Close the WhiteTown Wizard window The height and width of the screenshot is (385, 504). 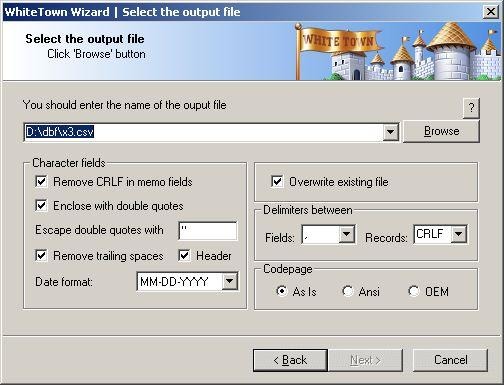pyautogui.click(x=491, y=12)
